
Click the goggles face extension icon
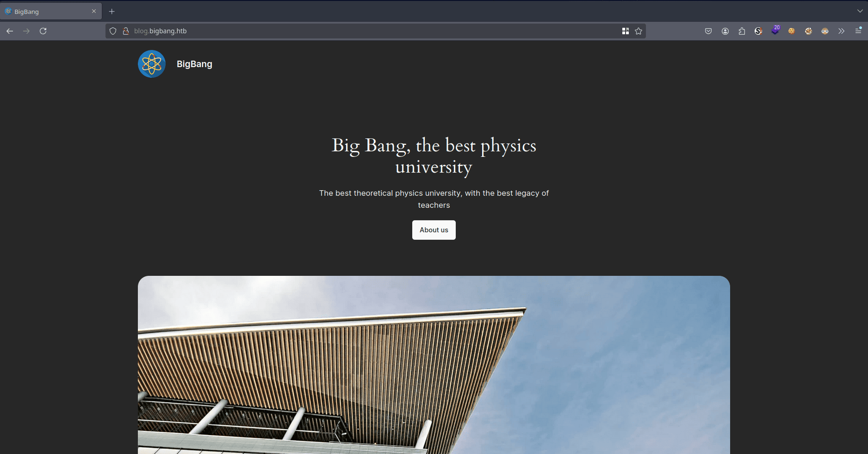[x=825, y=31]
